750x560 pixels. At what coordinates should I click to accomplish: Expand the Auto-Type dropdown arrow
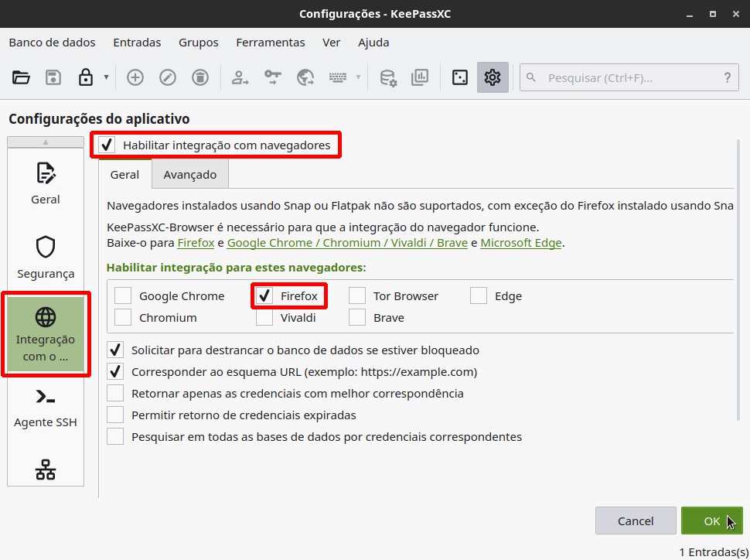(x=358, y=77)
